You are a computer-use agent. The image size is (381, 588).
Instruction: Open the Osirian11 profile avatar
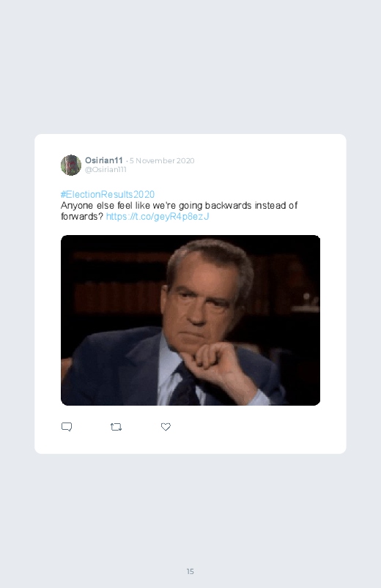pyautogui.click(x=71, y=165)
